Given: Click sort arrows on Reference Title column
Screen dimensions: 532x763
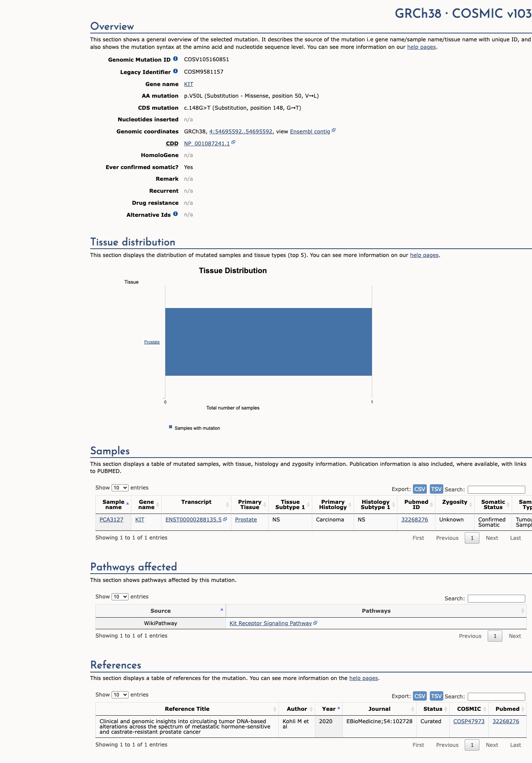Looking at the screenshot, I should click(275, 709).
